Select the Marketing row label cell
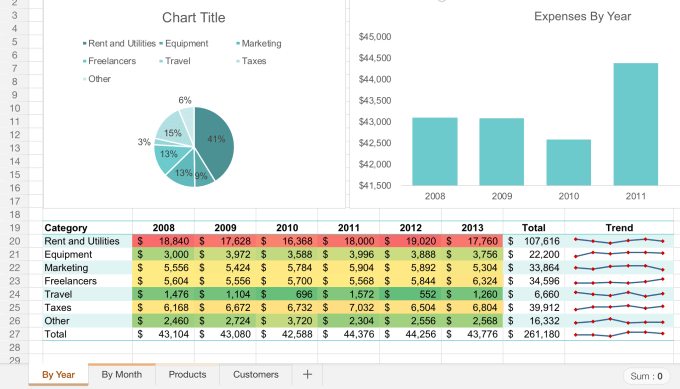680x389 pixels. tap(88, 268)
